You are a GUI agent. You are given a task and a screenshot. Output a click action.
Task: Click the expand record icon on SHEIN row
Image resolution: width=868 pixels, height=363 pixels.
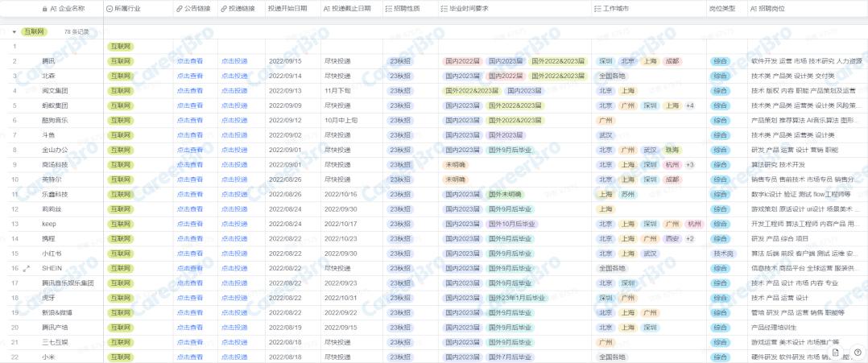pyautogui.click(x=26, y=268)
